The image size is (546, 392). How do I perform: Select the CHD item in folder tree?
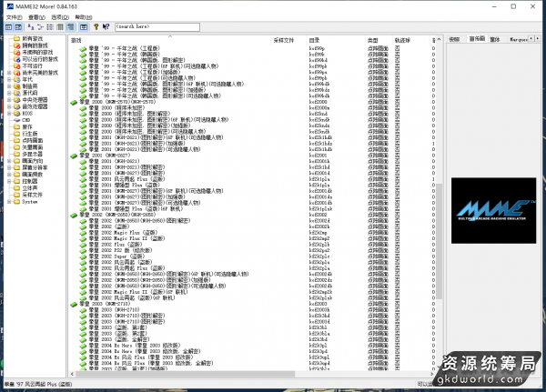coord(26,120)
